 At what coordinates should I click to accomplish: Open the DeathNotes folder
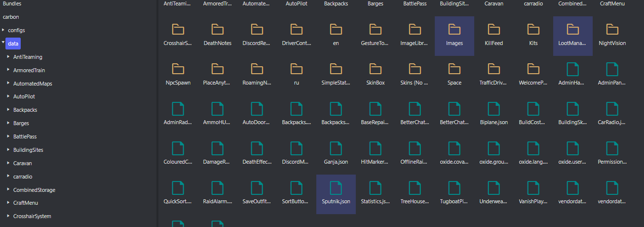click(x=217, y=30)
